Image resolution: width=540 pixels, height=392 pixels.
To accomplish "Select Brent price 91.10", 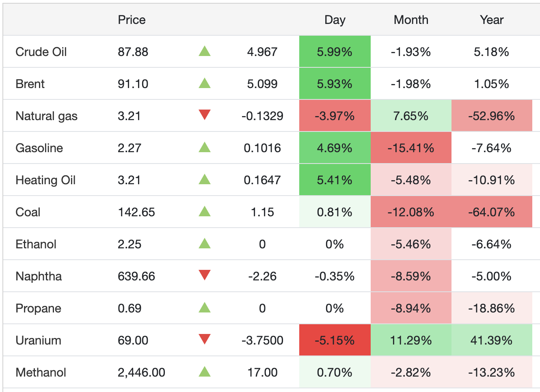I will 133,84.
